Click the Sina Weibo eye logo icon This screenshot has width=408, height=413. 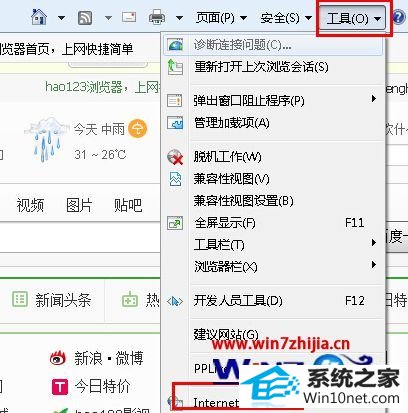pos(59,358)
